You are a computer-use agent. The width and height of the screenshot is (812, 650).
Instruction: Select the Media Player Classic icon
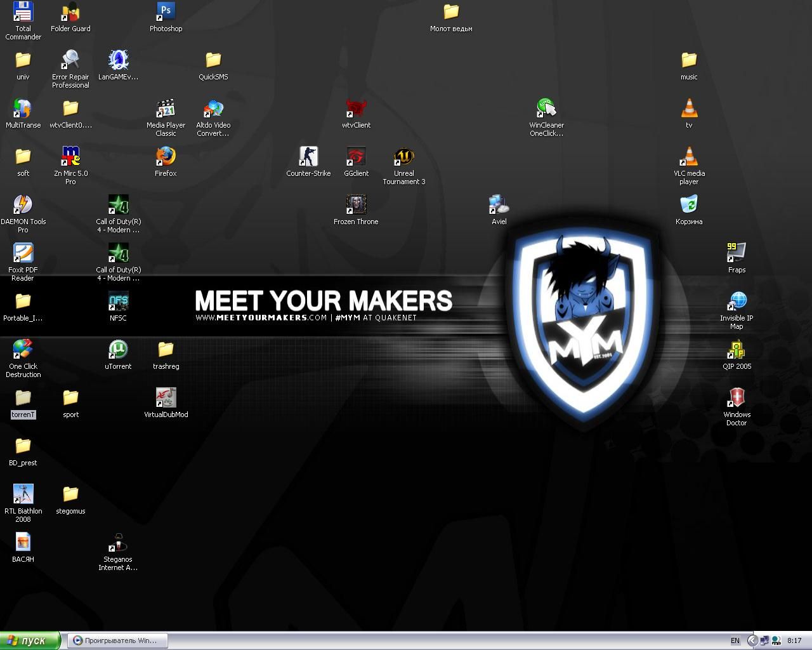point(166,108)
